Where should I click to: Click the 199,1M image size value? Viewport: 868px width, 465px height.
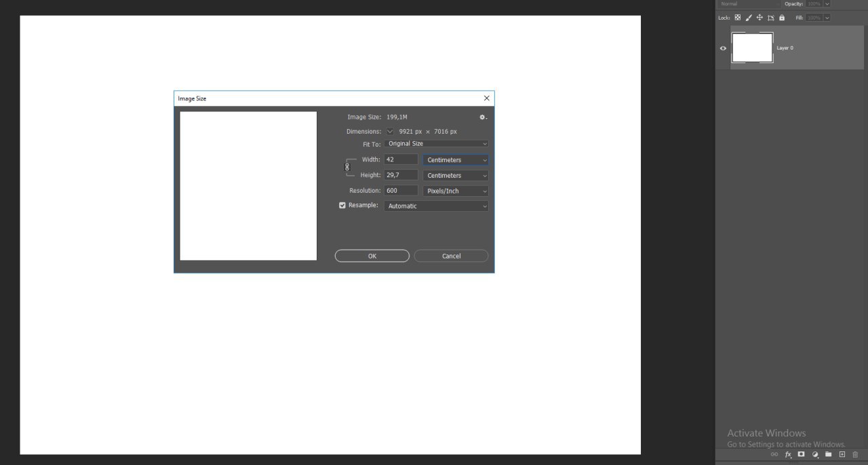pyautogui.click(x=397, y=117)
